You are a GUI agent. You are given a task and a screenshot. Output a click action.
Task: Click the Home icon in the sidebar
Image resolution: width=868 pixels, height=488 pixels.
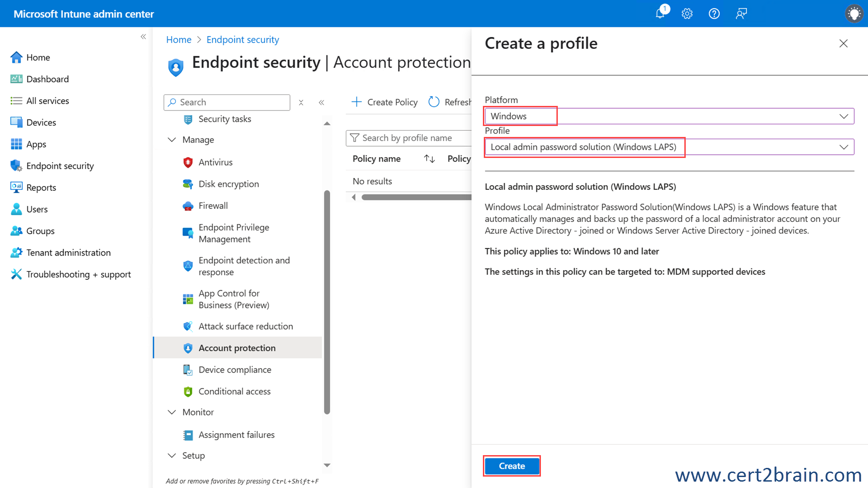(16, 57)
